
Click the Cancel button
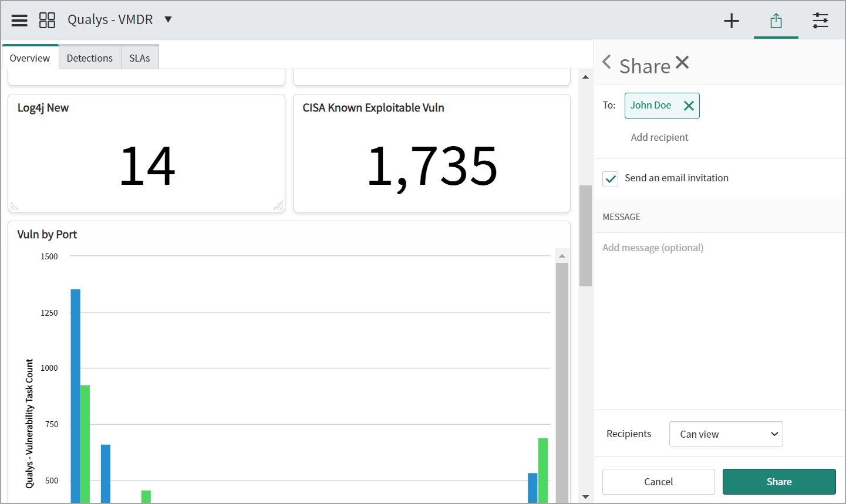pos(658,481)
